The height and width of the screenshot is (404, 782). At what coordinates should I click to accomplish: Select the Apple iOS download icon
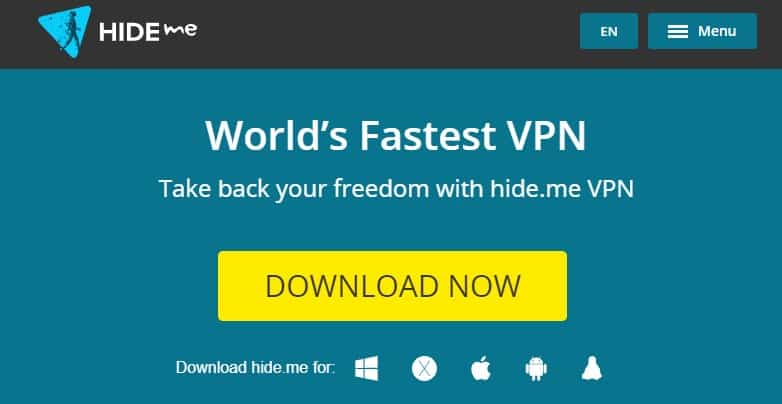pos(481,369)
